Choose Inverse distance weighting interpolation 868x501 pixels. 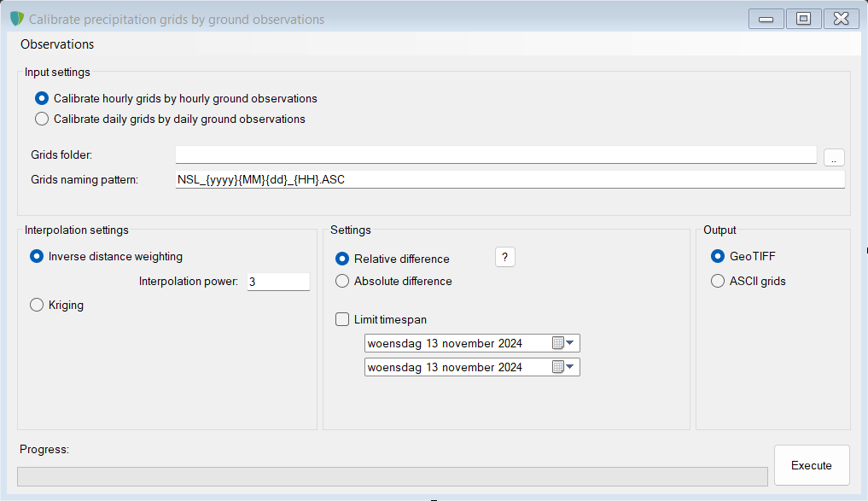[37, 256]
